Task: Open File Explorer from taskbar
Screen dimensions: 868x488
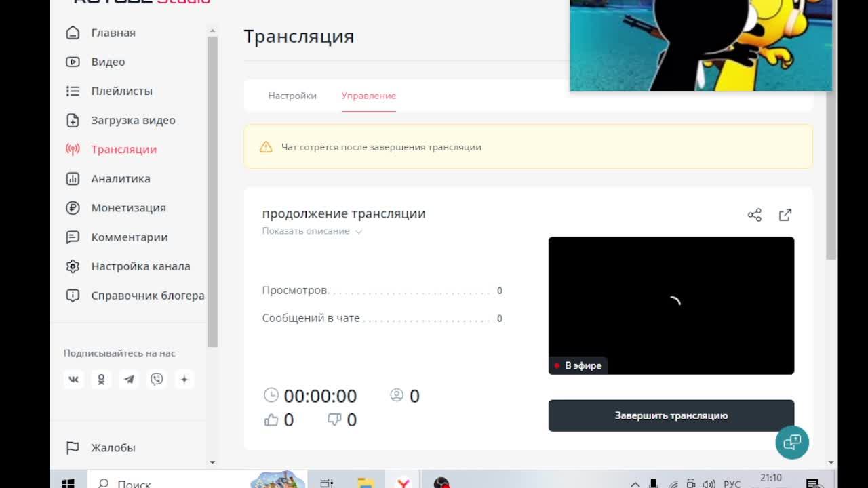Action: click(366, 483)
